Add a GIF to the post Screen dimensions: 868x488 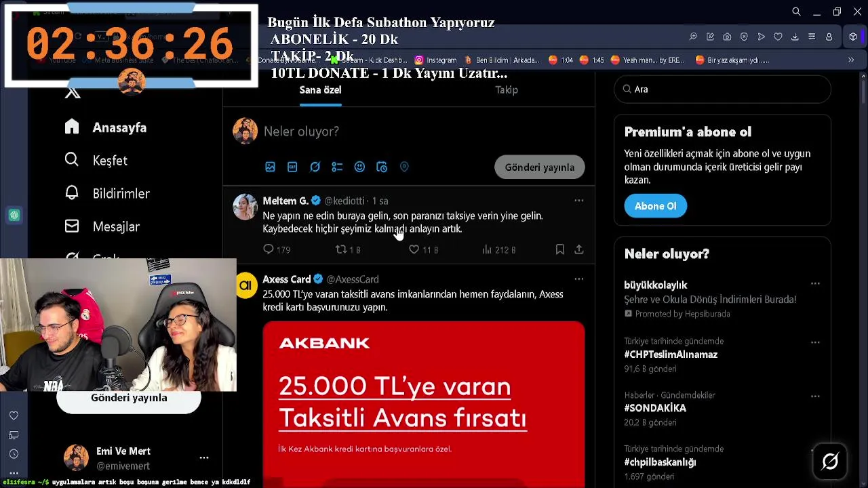point(292,167)
